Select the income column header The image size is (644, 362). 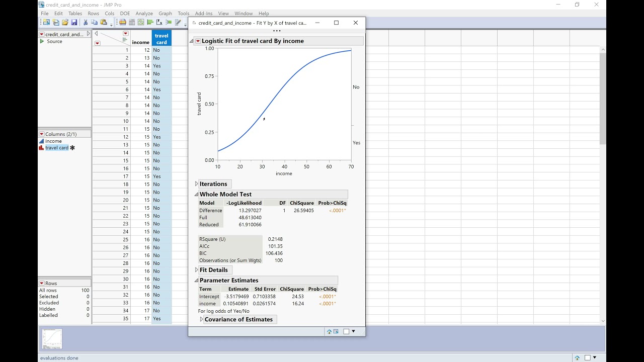(141, 38)
